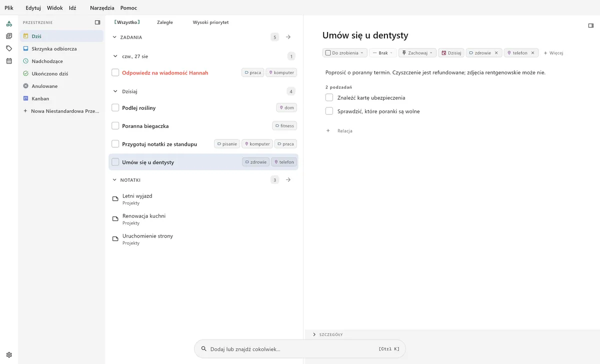
Task: Collapse the Dzisiaj task group
Action: click(114, 91)
